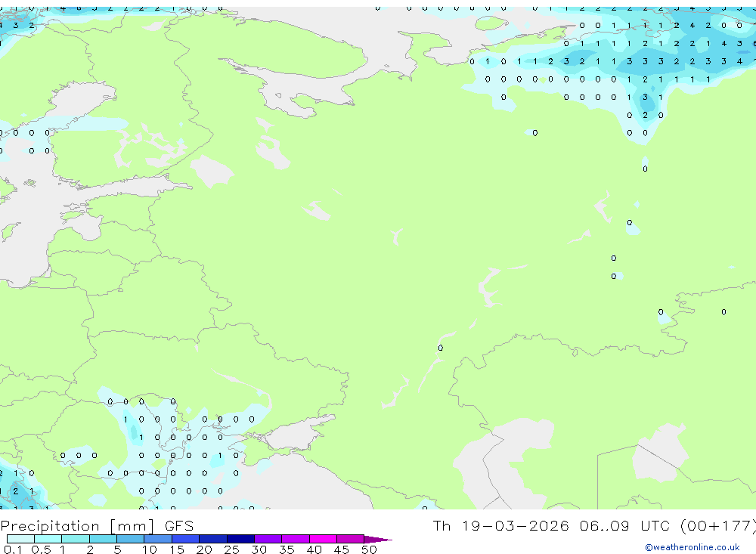Choose the 15–20 mm blue legend swatch
Viewport: 756px width, 554px height.
(186, 539)
